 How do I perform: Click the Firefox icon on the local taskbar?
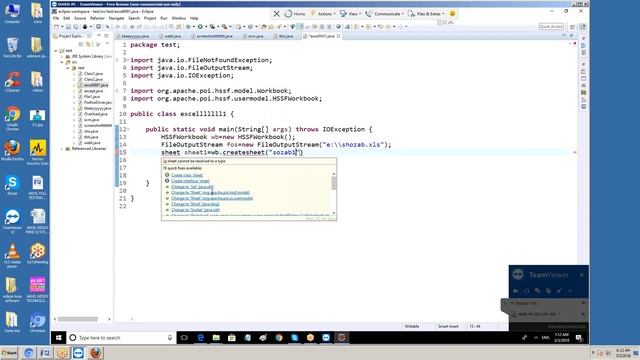pos(96,353)
